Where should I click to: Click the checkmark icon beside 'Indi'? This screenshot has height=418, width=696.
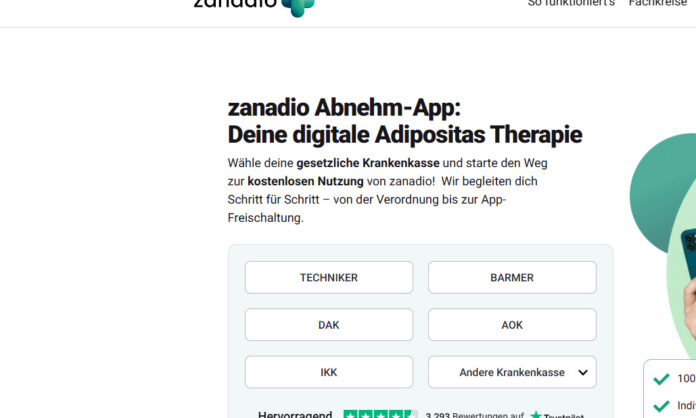coord(661,406)
